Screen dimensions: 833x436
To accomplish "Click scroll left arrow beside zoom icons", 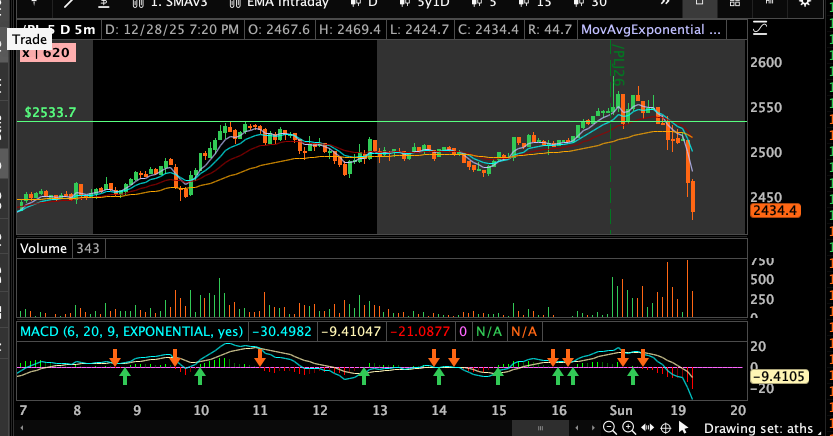I will pyautogui.click(x=577, y=428).
